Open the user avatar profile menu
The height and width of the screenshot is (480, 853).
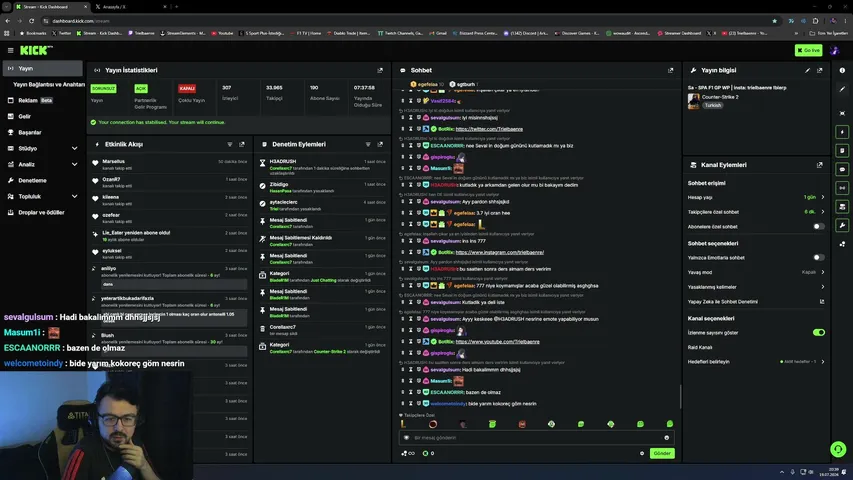coord(835,50)
